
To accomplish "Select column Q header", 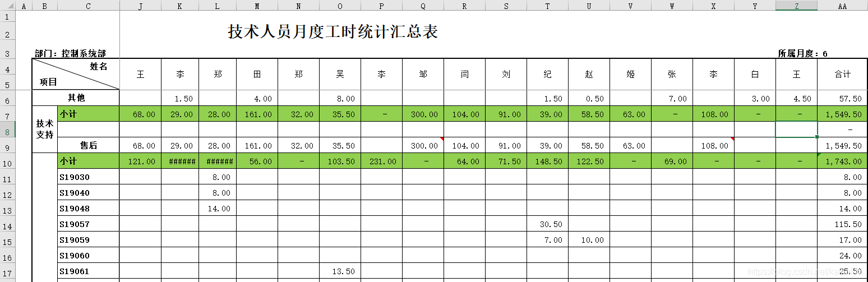I will point(423,6).
